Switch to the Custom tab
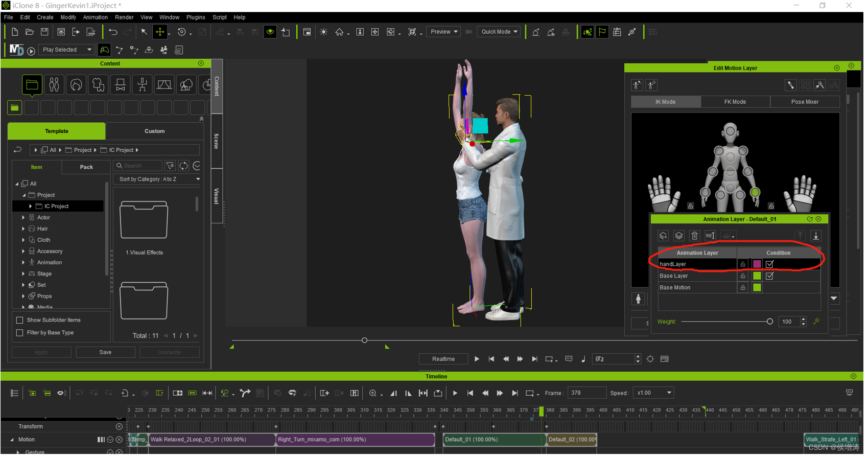868x456 pixels. tap(155, 131)
